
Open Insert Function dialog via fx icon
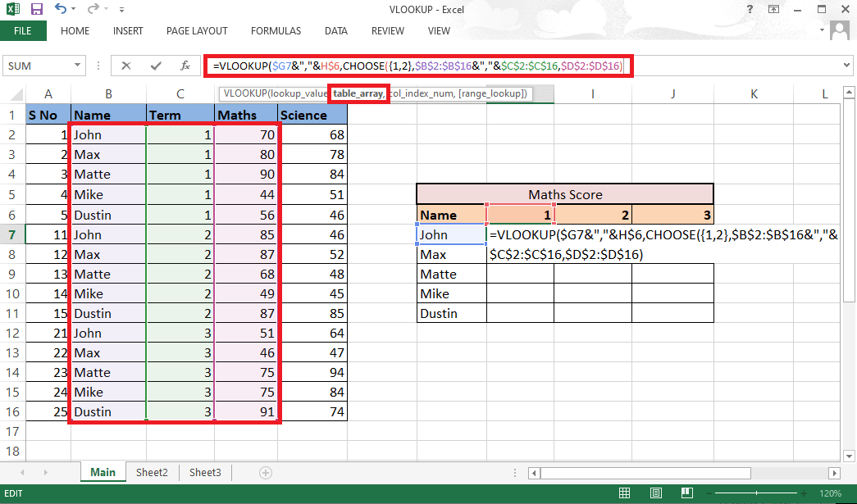click(186, 66)
